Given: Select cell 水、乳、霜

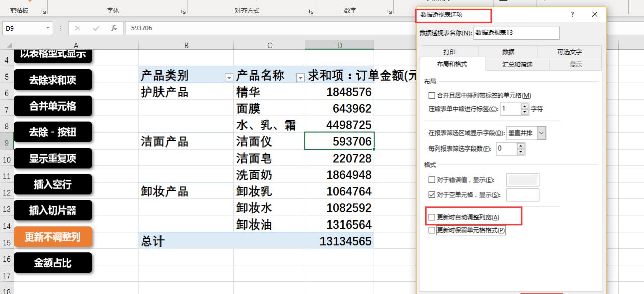Looking at the screenshot, I should coord(270,125).
